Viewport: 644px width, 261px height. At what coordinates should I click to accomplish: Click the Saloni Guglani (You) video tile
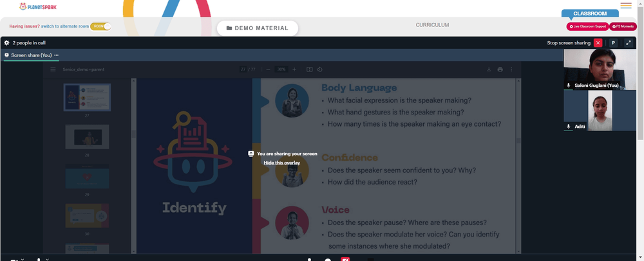(600, 69)
